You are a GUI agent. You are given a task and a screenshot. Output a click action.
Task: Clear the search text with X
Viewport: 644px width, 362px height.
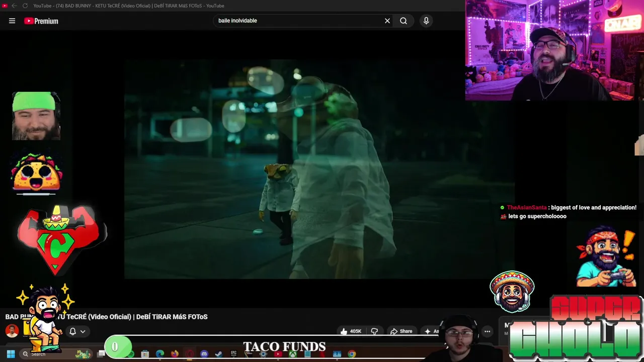(x=387, y=21)
